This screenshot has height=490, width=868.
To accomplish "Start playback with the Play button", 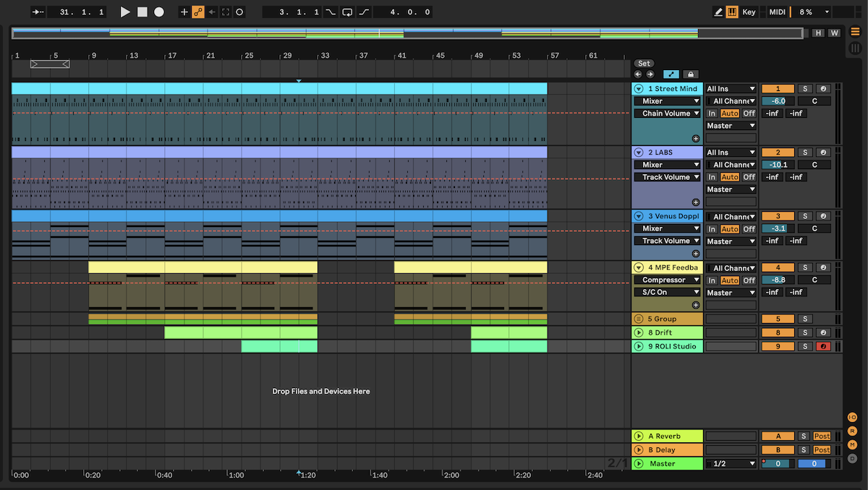I will click(125, 12).
